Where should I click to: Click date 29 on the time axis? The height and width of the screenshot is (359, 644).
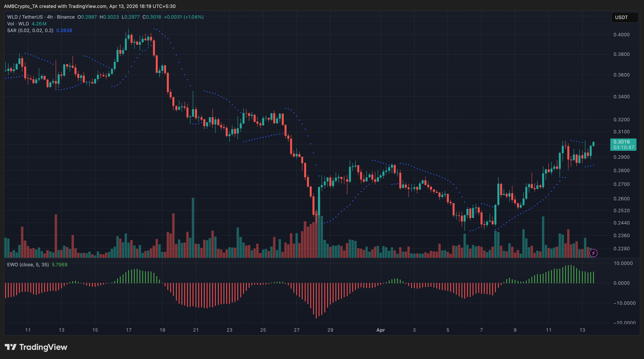pos(330,330)
